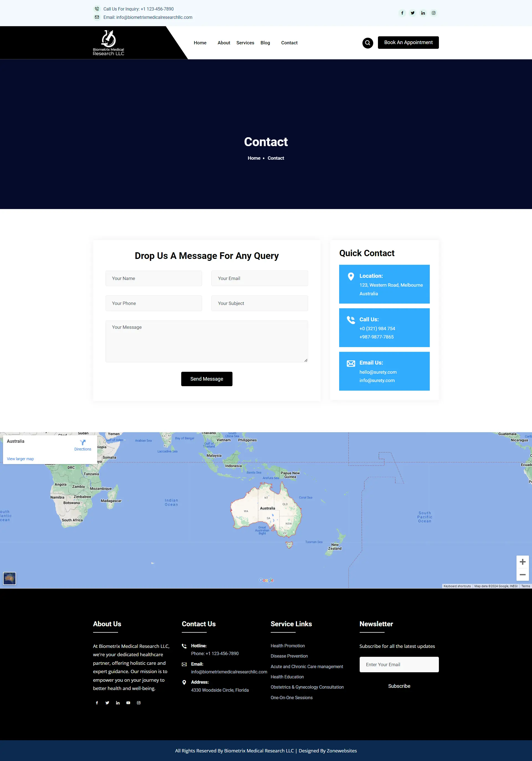
Task: Open the Blog menu item
Action: click(265, 43)
